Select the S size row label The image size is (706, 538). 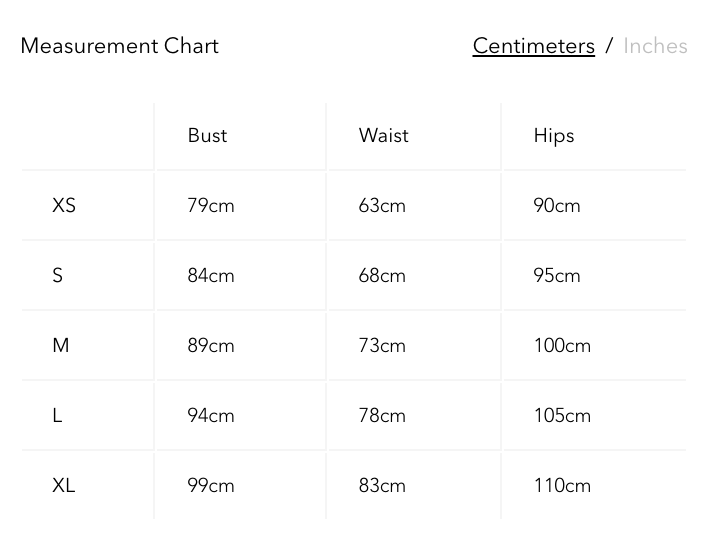click(x=58, y=276)
